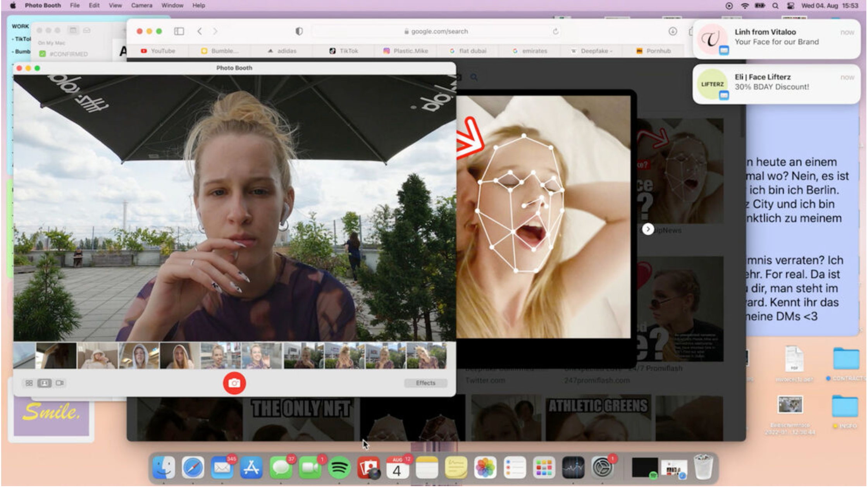Take a photo with the red camera button
868x488 pixels.
pos(234,383)
